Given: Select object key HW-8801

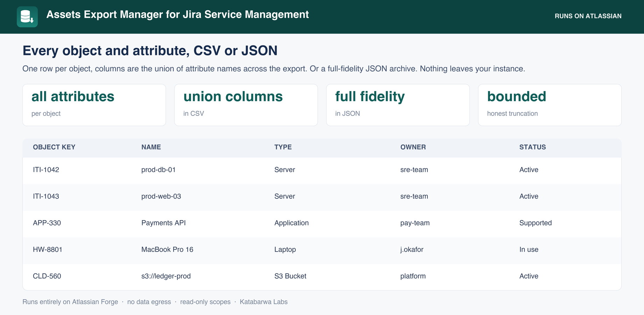Looking at the screenshot, I should point(48,250).
